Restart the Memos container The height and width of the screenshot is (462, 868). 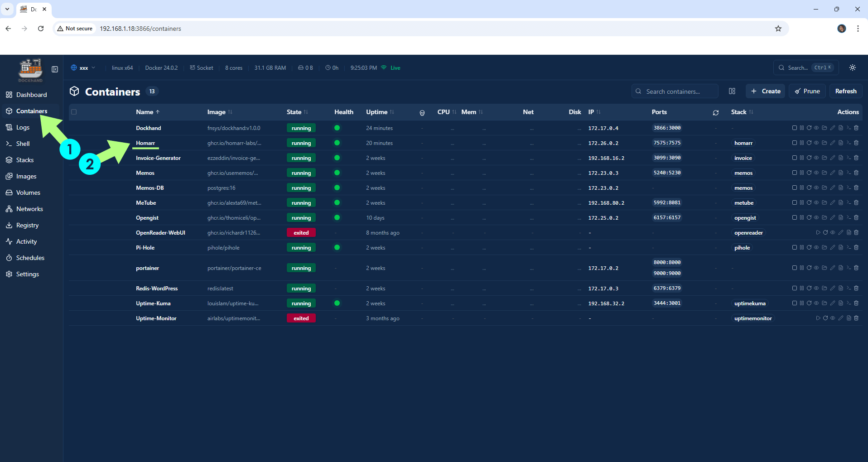pos(810,173)
